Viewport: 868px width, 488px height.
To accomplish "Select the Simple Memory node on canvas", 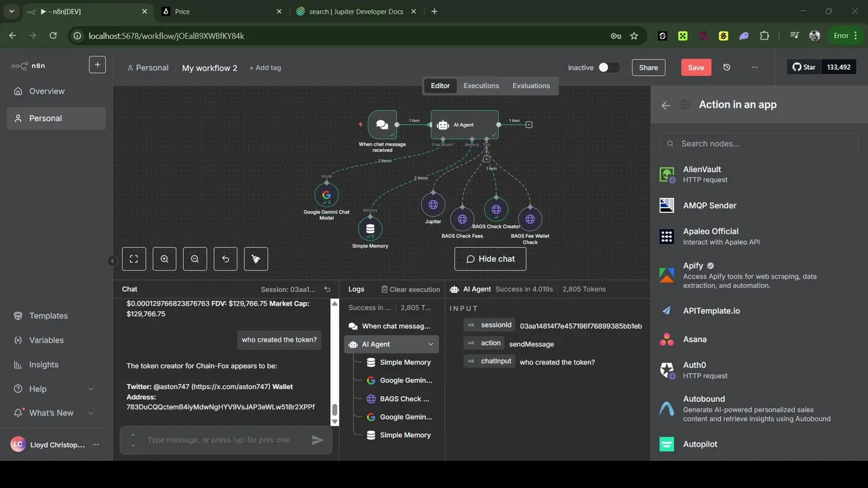I will tap(370, 229).
